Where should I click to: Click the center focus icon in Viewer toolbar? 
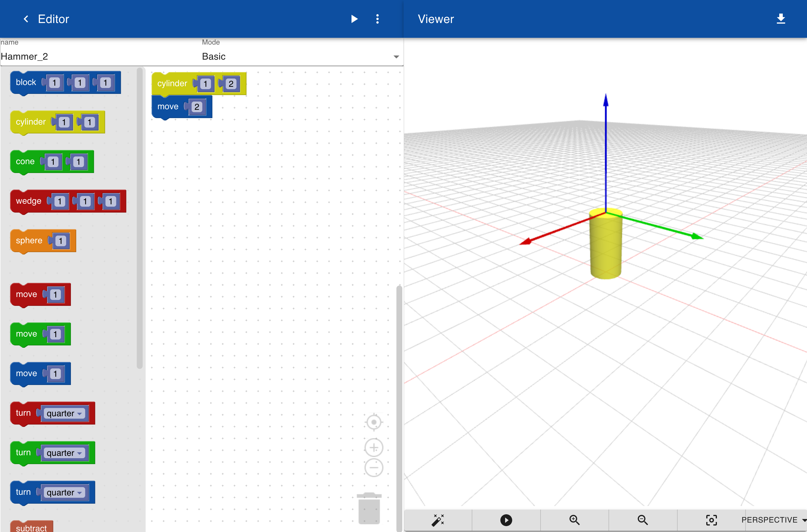click(x=711, y=520)
